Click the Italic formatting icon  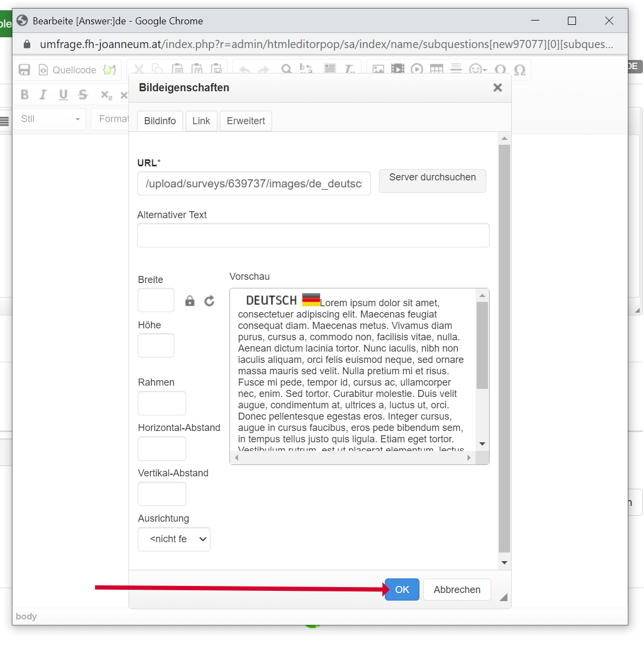click(x=43, y=95)
